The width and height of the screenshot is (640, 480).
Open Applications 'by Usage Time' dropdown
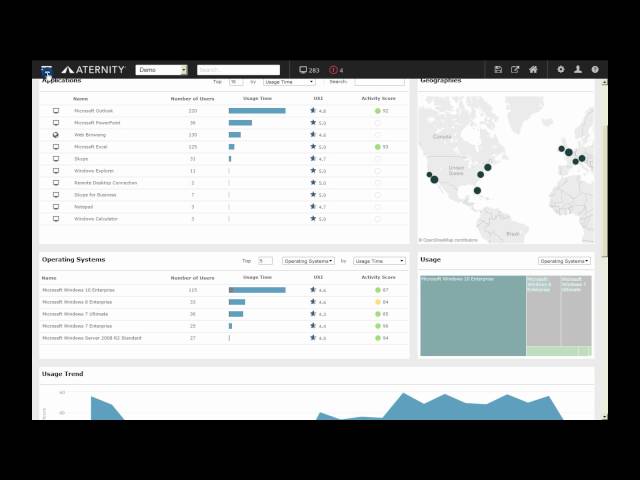click(289, 82)
